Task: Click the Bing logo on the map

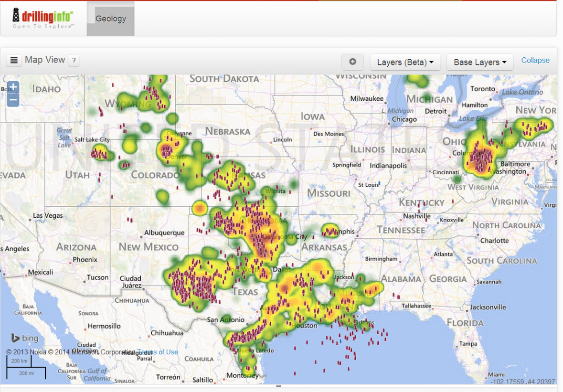Action: (24, 338)
